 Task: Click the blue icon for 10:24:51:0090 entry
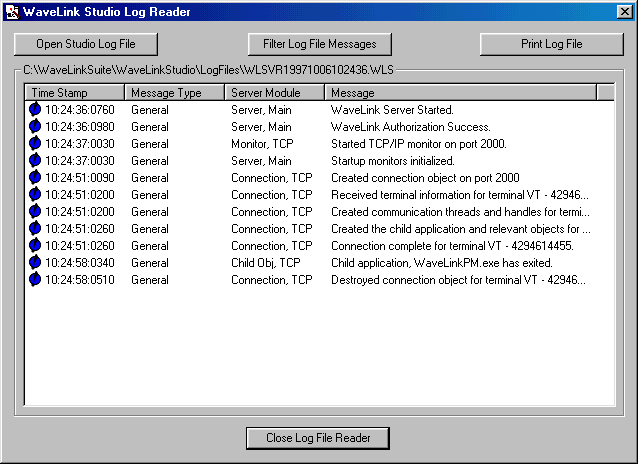[36, 178]
